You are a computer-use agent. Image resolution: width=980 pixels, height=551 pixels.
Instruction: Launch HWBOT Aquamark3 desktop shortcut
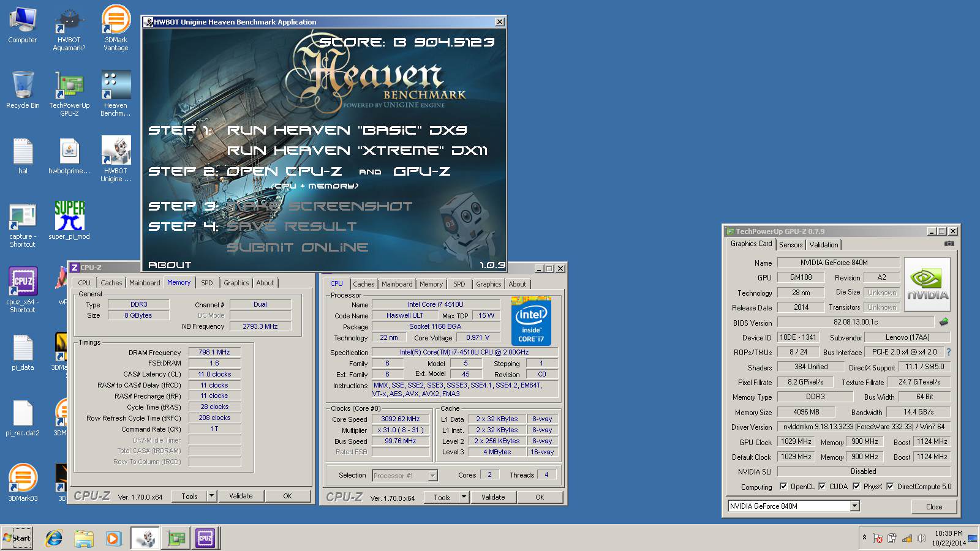coord(69,28)
